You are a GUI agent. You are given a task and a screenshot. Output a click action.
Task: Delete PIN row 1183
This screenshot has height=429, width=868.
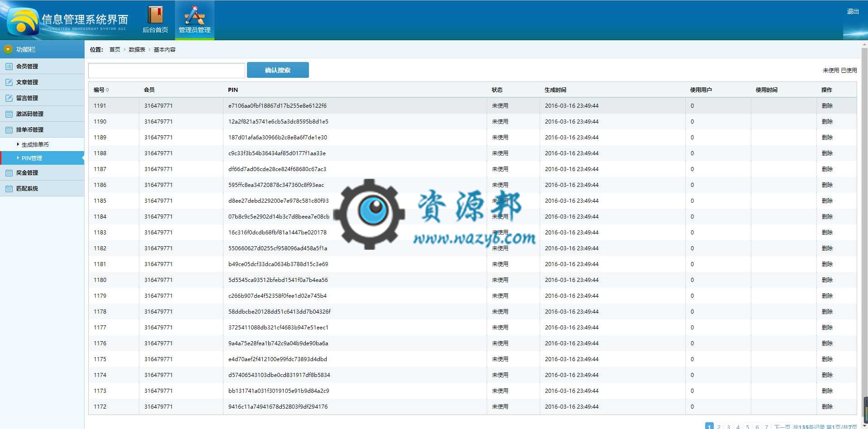[x=827, y=233]
